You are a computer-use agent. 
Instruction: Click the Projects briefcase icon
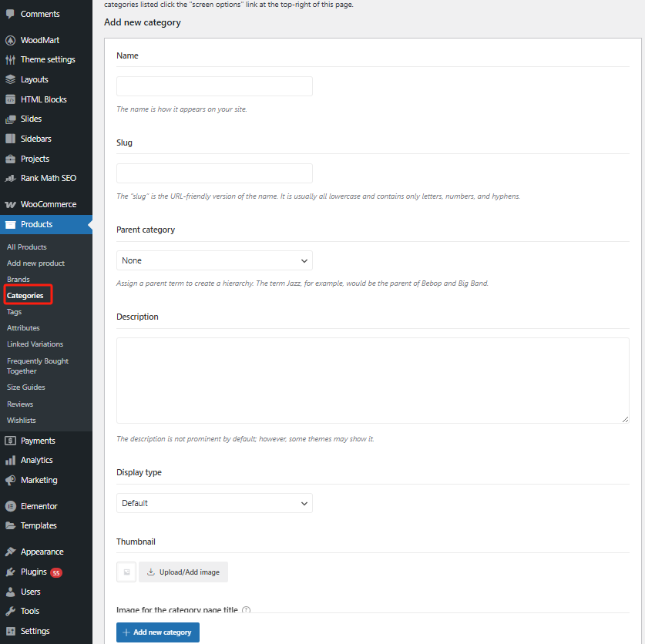(10, 159)
